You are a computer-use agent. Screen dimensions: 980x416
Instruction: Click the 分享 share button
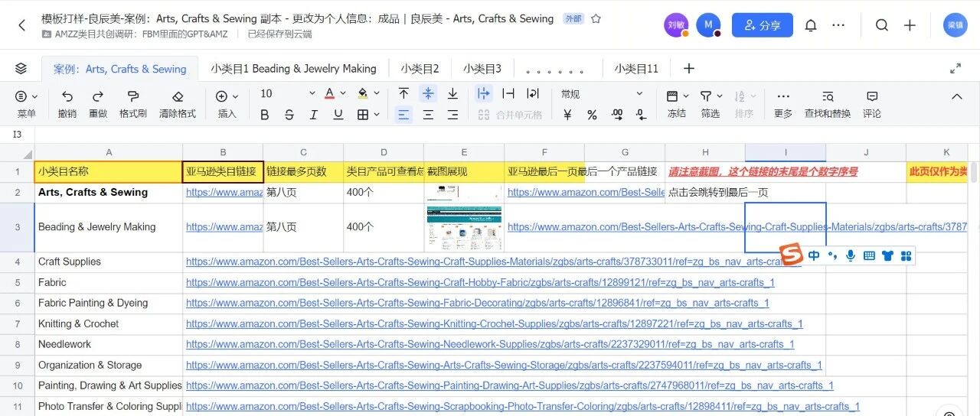tap(762, 25)
